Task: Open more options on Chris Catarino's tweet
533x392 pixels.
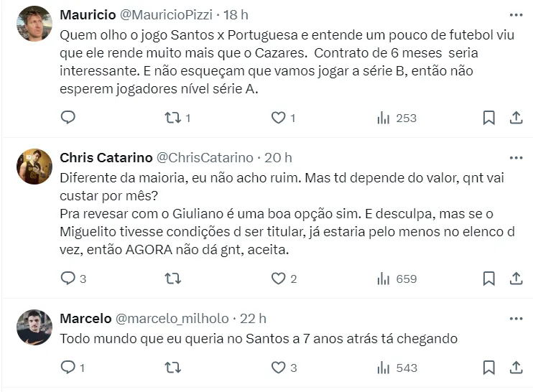Action: (516, 158)
